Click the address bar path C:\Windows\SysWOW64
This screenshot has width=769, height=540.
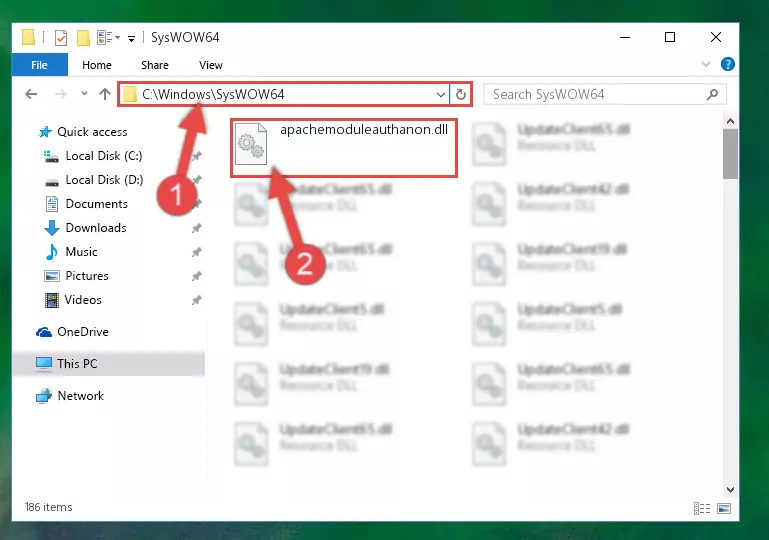[x=213, y=94]
